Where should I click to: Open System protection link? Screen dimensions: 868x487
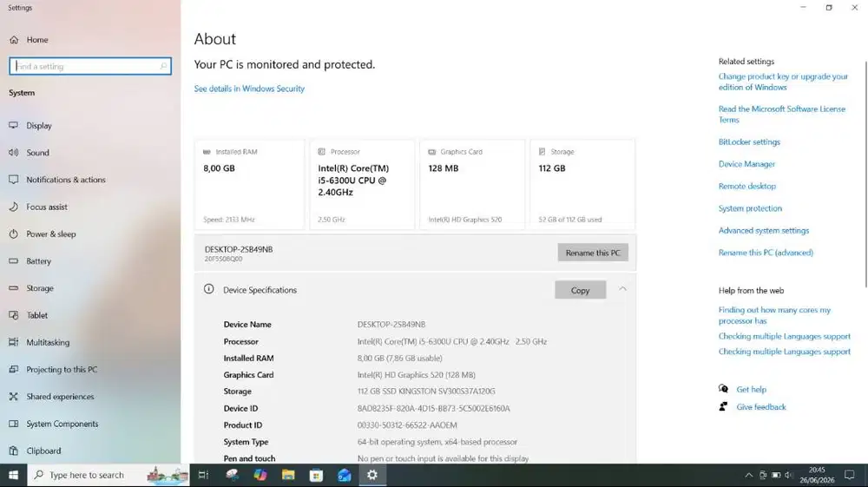coord(750,208)
